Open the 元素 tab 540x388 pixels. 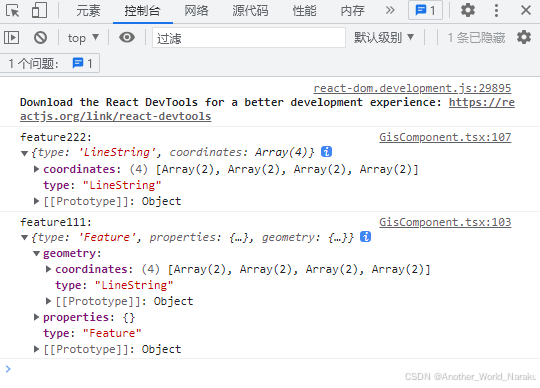88,11
